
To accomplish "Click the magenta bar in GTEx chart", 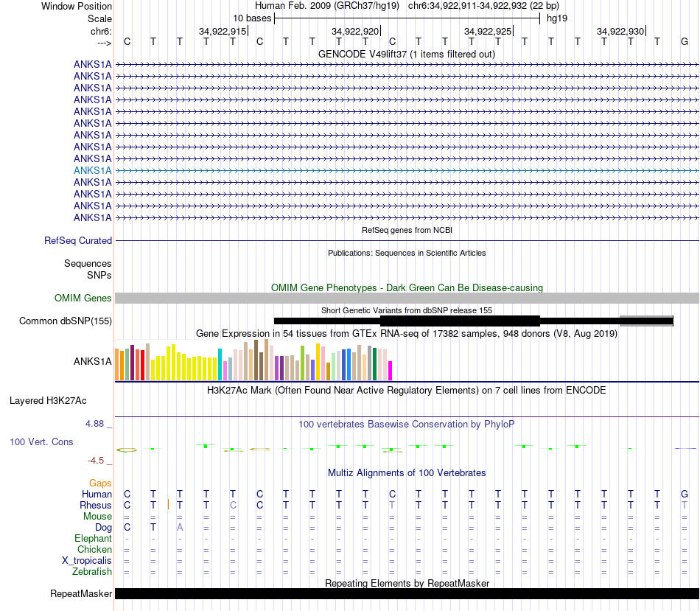I will coord(391,371).
